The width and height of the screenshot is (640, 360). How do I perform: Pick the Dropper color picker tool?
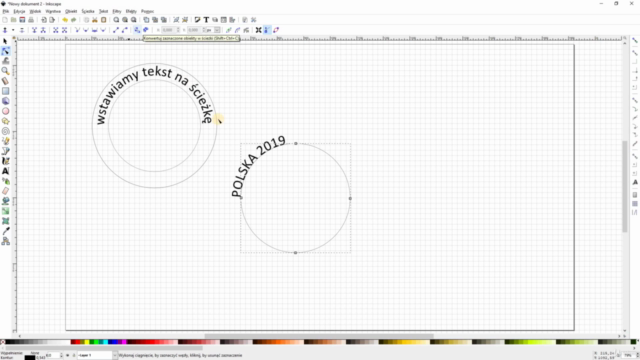click(5, 231)
